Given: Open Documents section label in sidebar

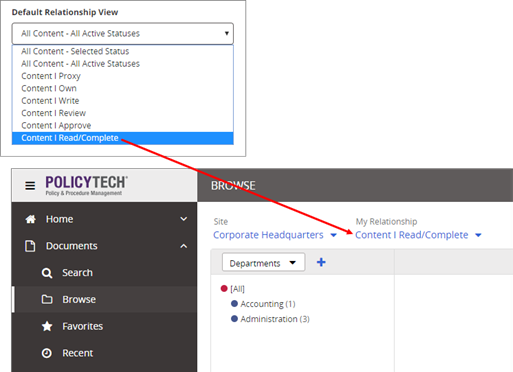Looking at the screenshot, I should pos(72,246).
